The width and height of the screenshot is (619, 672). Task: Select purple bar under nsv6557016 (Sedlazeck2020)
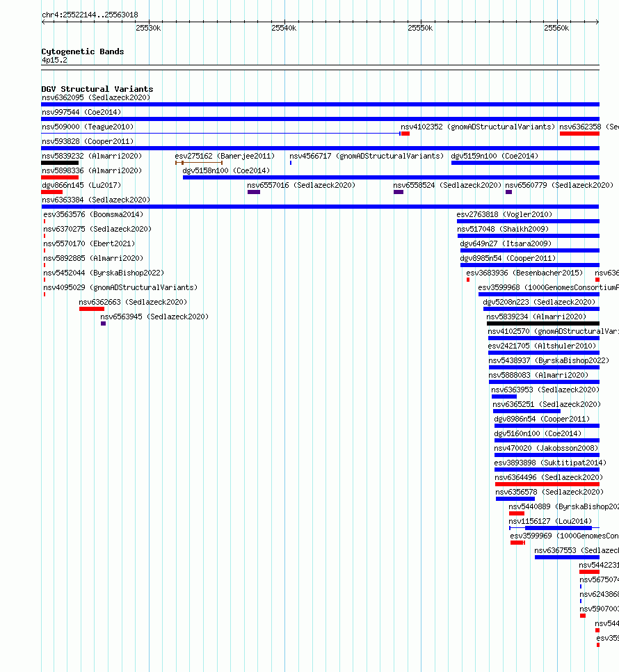click(x=254, y=192)
